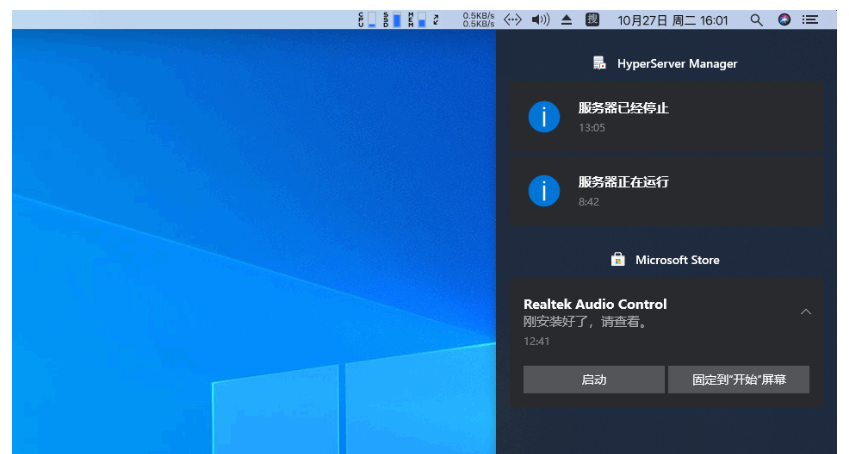Open the network arrows menu bar icon

[512, 20]
